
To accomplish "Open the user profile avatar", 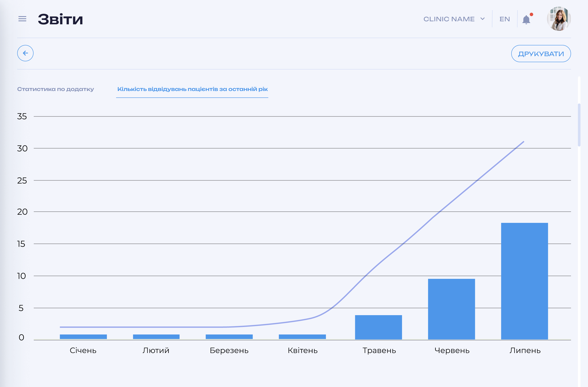I will coord(559,19).
